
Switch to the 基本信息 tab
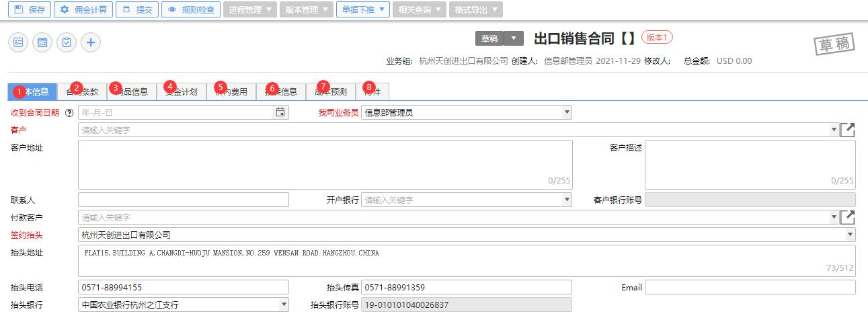pyautogui.click(x=32, y=91)
